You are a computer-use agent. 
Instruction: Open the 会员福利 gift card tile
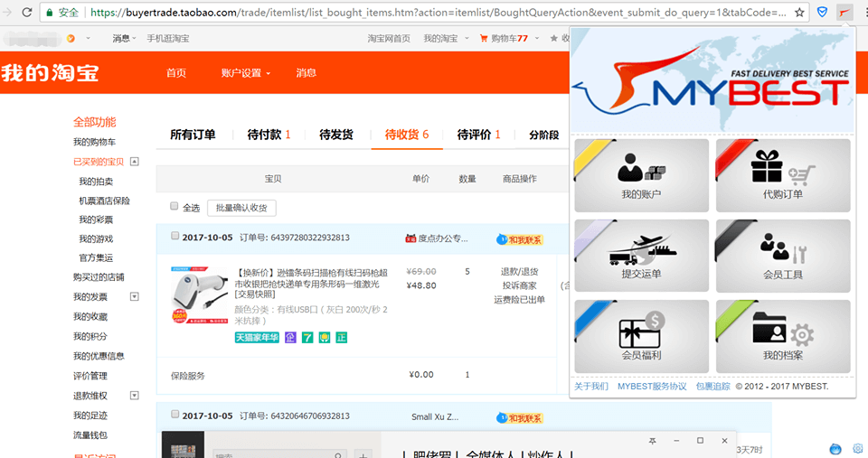(642, 336)
